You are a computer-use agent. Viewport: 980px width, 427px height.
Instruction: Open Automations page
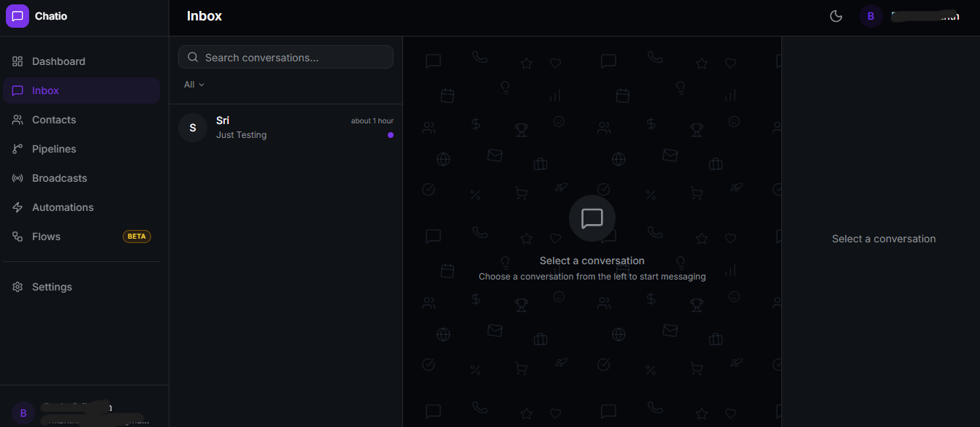pyautogui.click(x=81, y=207)
